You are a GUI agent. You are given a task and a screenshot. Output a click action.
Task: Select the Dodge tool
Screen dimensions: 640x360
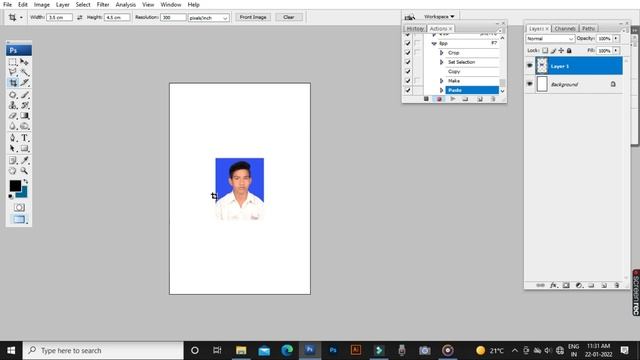pyautogui.click(x=24, y=126)
